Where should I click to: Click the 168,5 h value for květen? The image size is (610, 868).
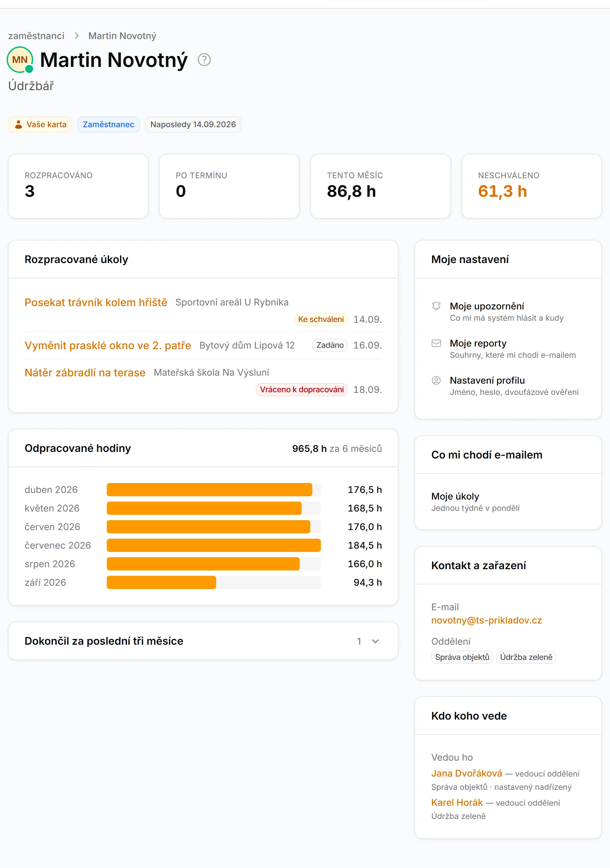tap(365, 508)
